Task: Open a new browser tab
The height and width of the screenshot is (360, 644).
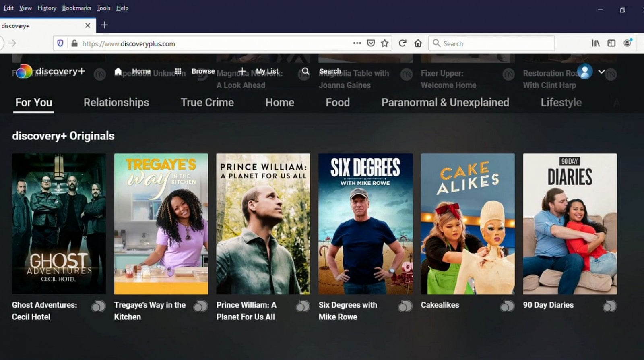Action: tap(104, 25)
